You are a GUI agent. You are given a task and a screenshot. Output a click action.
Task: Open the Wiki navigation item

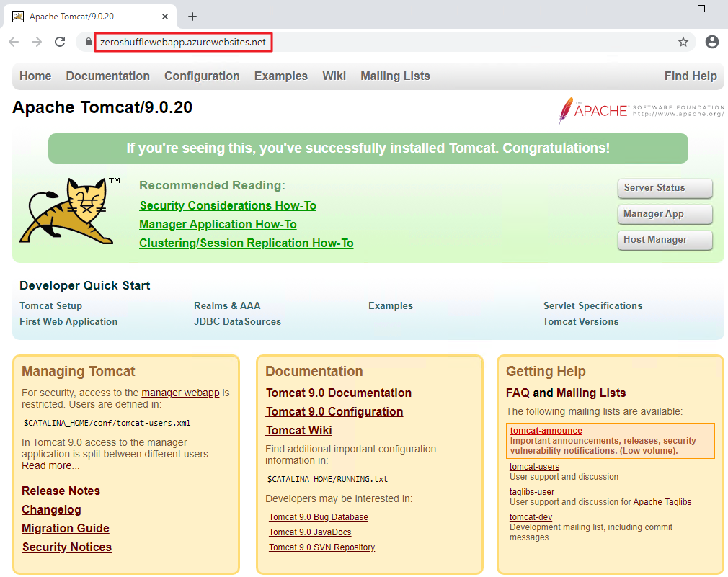coord(334,76)
